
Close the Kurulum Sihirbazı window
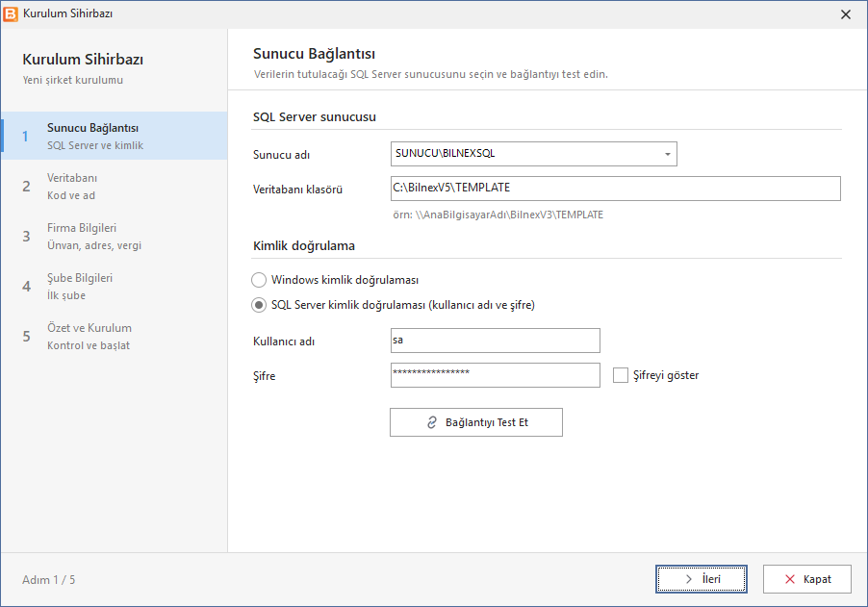pos(845,14)
